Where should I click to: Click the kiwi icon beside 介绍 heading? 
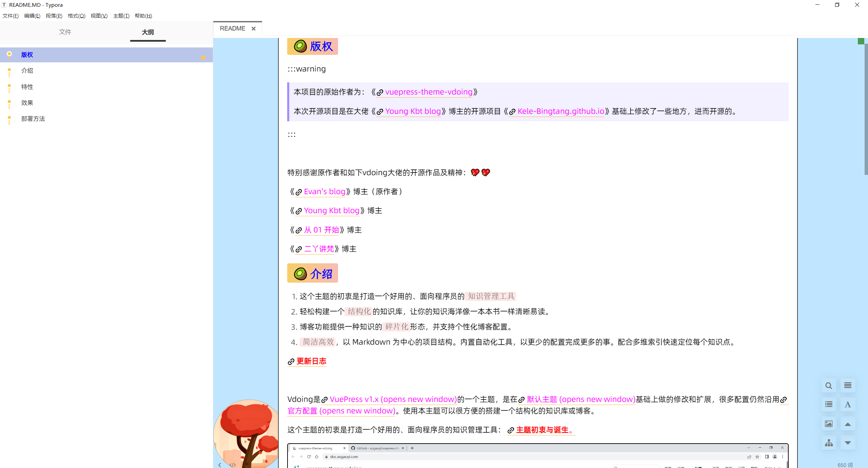(300, 273)
